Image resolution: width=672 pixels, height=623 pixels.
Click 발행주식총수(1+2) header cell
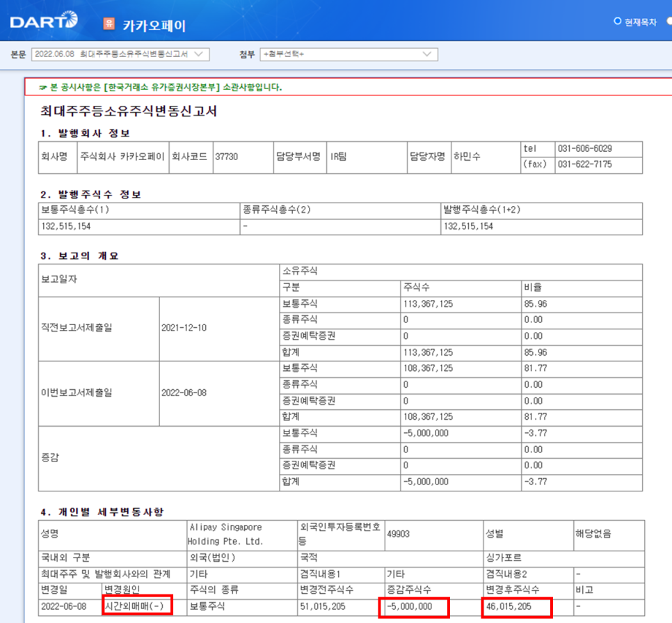542,210
